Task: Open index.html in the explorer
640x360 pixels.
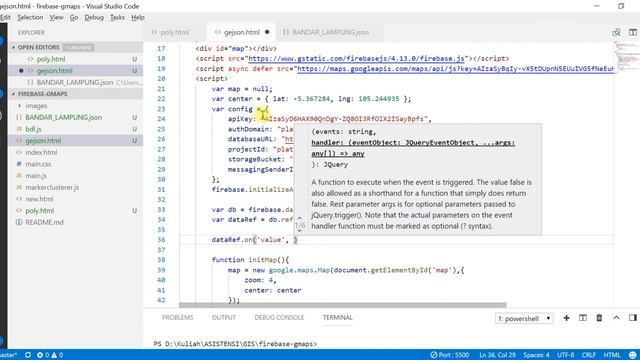Action: [41, 152]
